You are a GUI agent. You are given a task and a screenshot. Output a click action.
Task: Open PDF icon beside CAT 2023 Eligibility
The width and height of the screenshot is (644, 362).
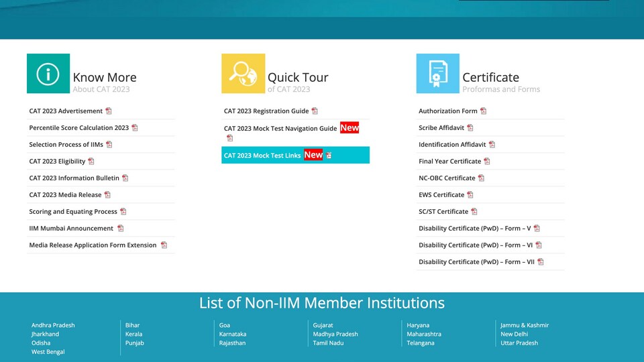pyautogui.click(x=91, y=162)
